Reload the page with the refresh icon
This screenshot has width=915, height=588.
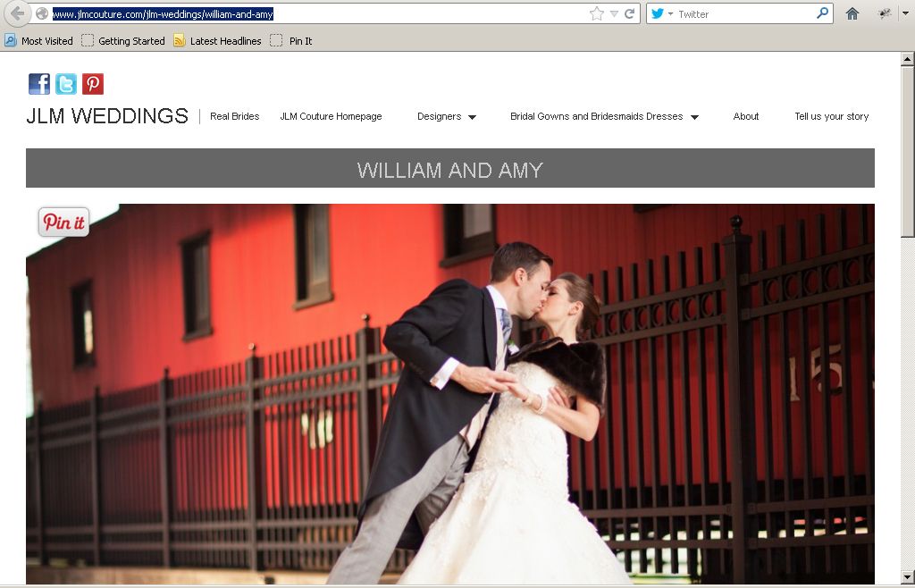tap(629, 14)
